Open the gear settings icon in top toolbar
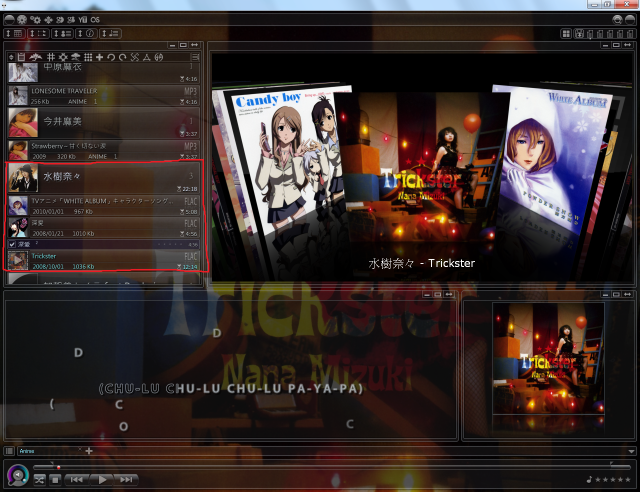640x492 pixels. coord(35,19)
